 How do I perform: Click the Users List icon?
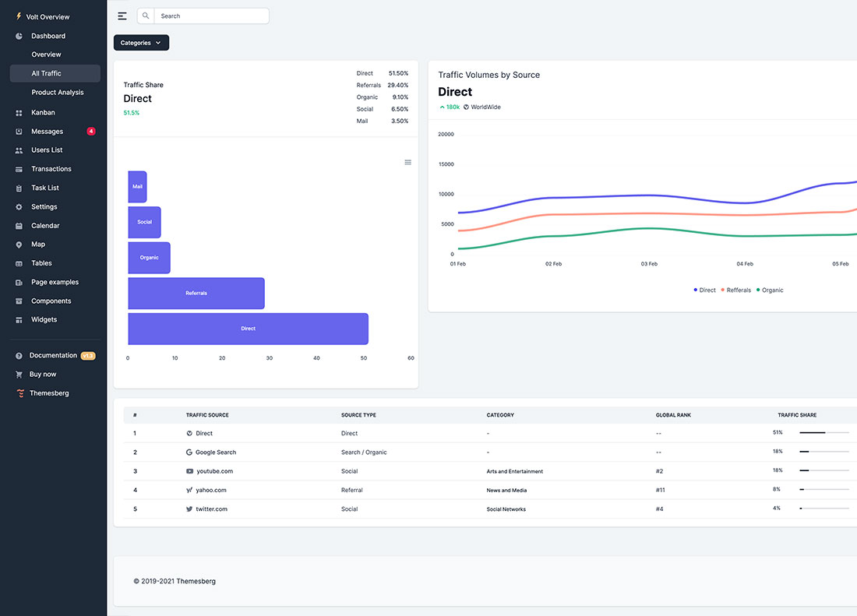coord(18,150)
